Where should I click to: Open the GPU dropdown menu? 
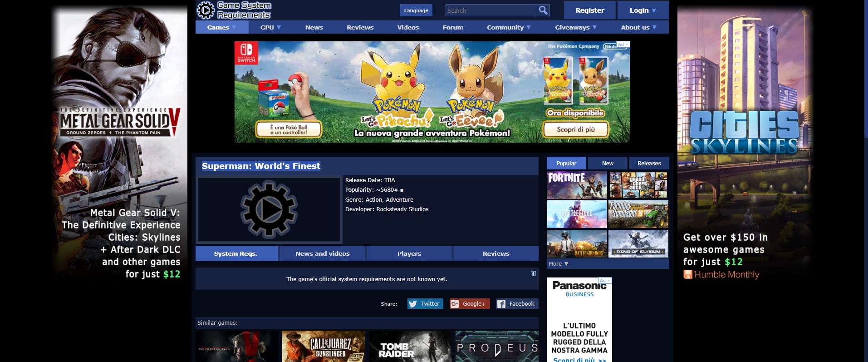(x=270, y=27)
